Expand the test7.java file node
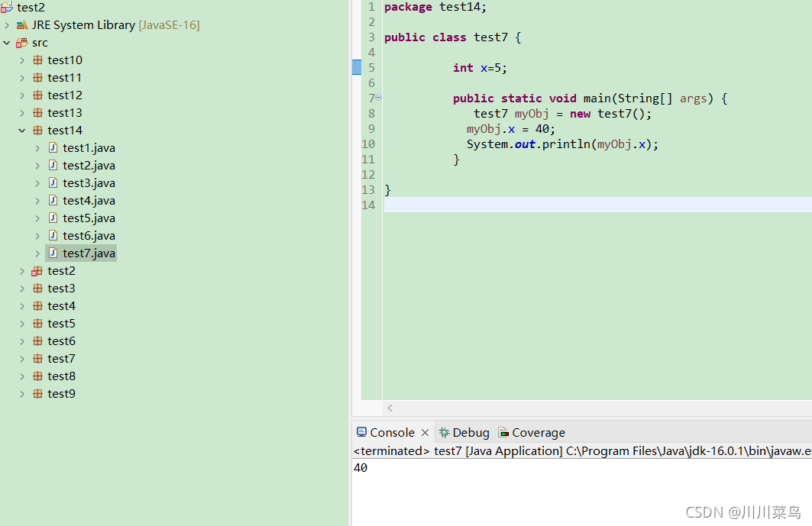Viewport: 812px width, 526px height. [37, 253]
